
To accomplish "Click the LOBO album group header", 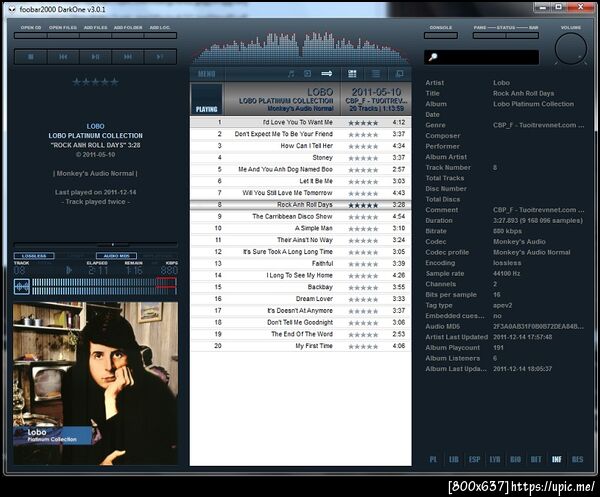I will tap(301, 99).
